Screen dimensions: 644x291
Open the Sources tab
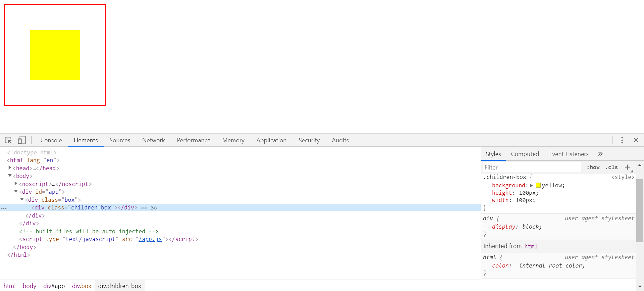coord(120,140)
